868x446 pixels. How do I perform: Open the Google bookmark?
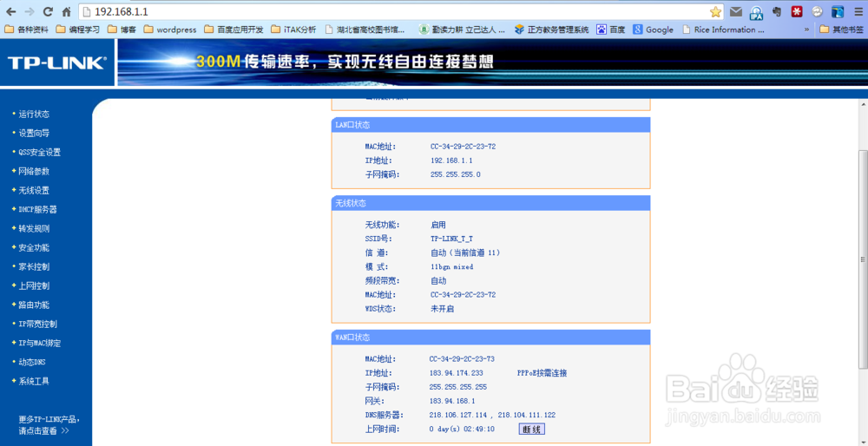(654, 30)
